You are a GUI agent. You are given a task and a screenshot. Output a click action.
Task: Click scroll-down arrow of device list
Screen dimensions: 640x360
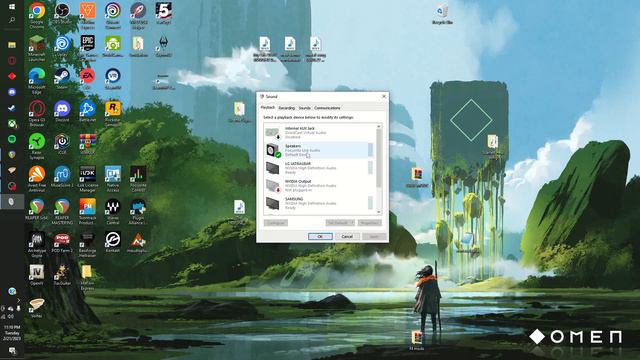click(378, 211)
